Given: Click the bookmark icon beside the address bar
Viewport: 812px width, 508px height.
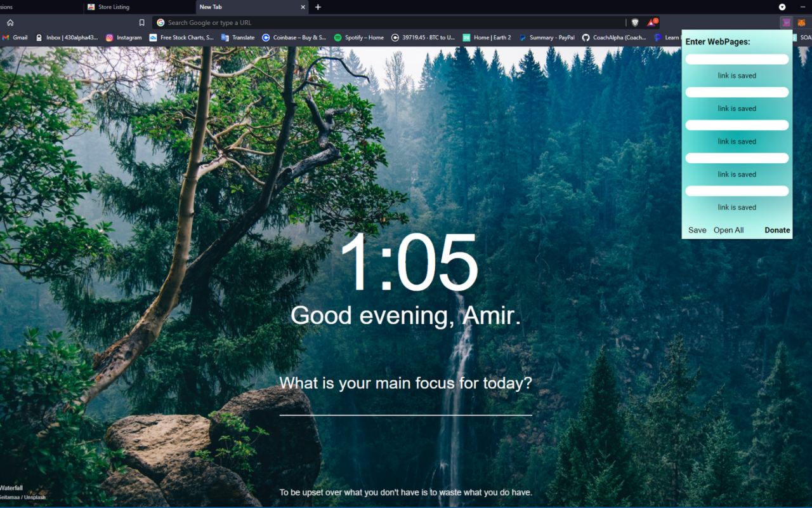Looking at the screenshot, I should pyautogui.click(x=142, y=22).
